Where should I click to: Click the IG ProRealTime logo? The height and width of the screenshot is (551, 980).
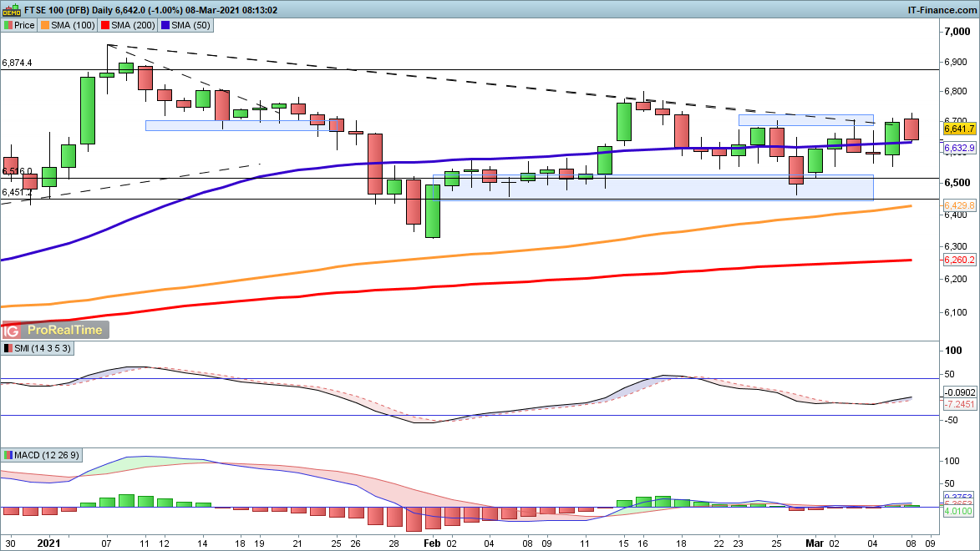coord(55,330)
